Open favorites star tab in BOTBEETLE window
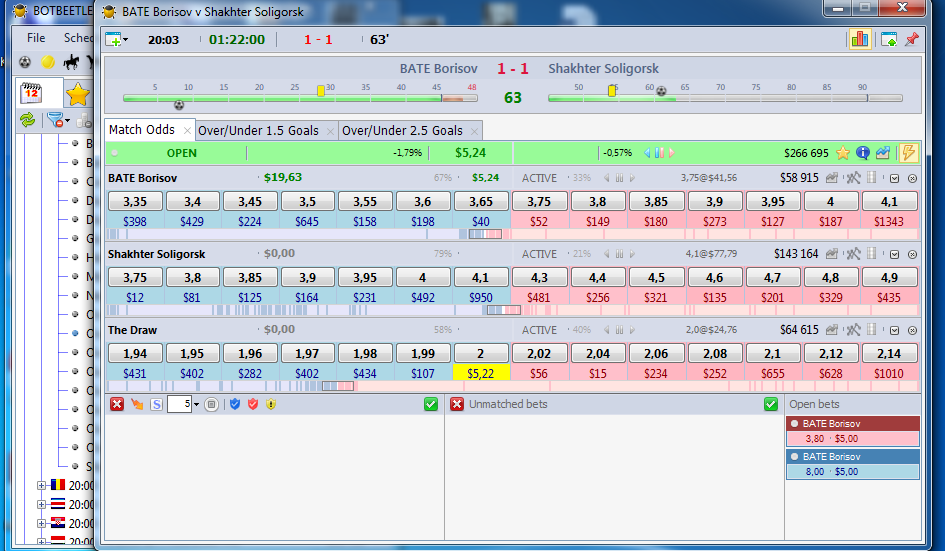Image resolution: width=945 pixels, height=551 pixels. click(x=78, y=95)
